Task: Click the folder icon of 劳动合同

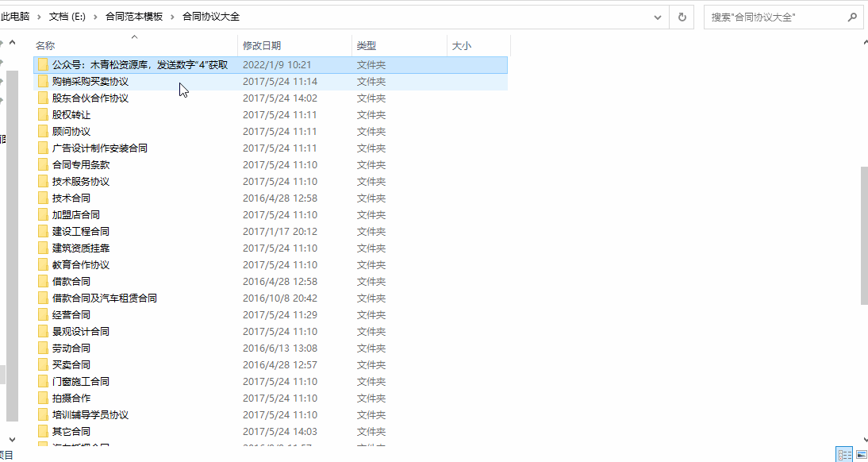Action: tap(43, 348)
